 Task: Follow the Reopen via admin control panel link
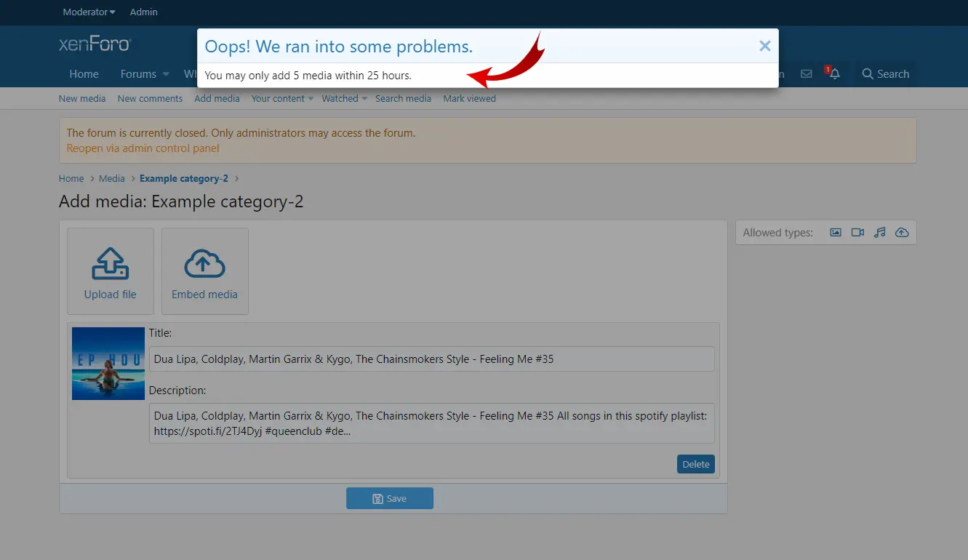coord(143,148)
